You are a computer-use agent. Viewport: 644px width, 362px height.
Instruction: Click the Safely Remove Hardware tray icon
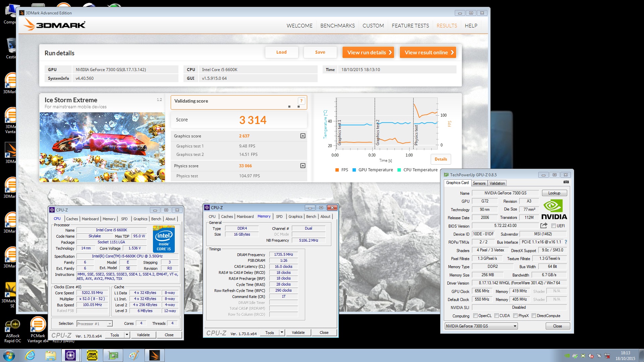(575, 356)
